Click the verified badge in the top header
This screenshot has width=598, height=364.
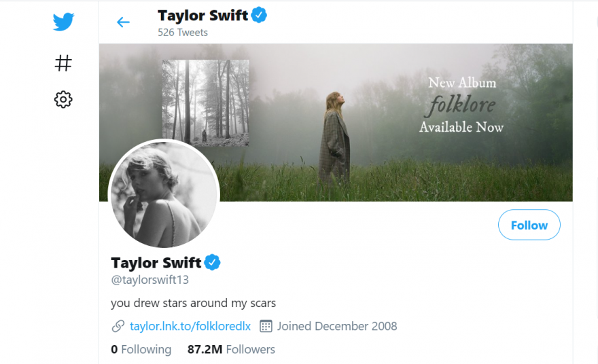point(259,15)
